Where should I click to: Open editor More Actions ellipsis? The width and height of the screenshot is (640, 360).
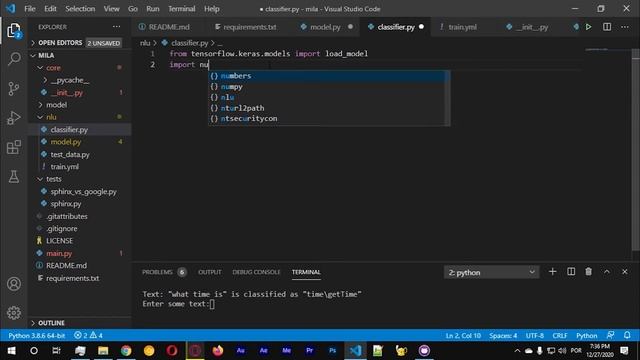tap(625, 27)
